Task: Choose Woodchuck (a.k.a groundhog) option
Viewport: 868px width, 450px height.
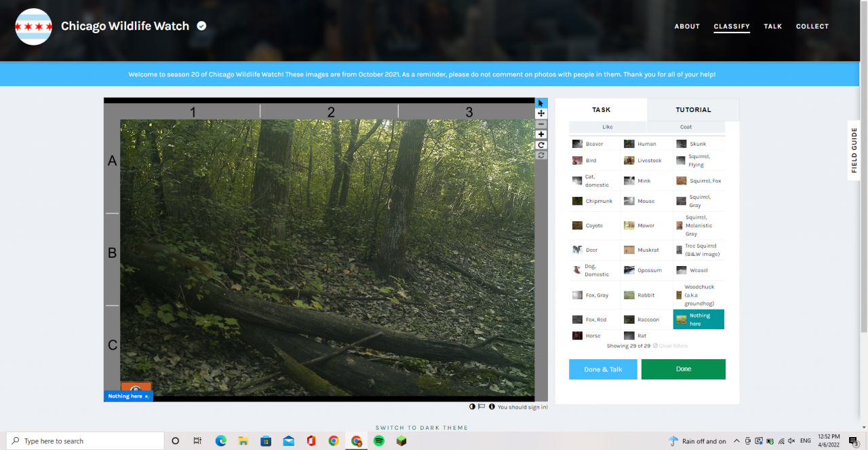Action: tap(699, 295)
